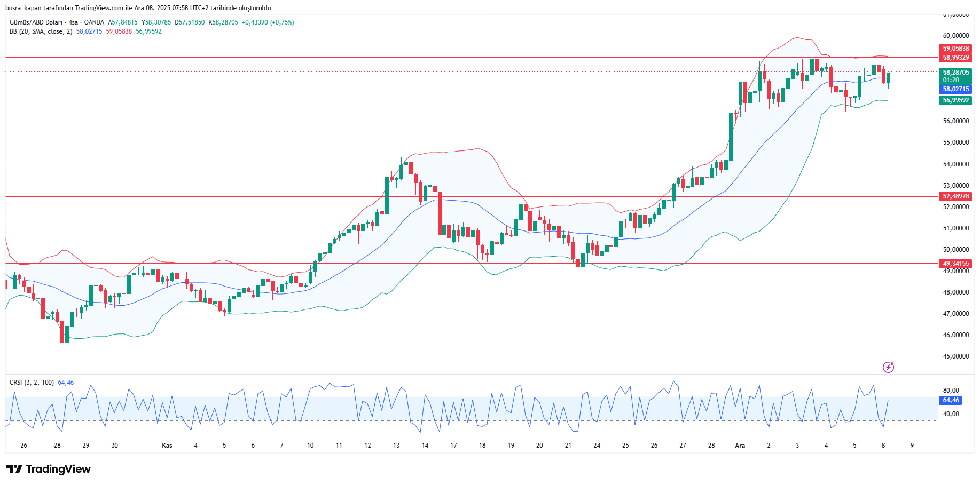Select the 52,48978 horizontal line label
Viewport: 980px width, 485px height.
(x=955, y=196)
